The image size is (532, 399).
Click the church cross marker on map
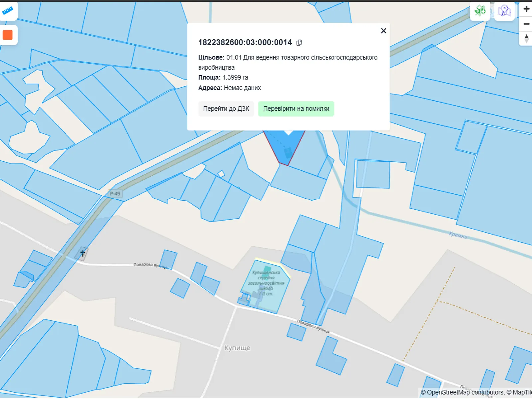[x=82, y=254]
